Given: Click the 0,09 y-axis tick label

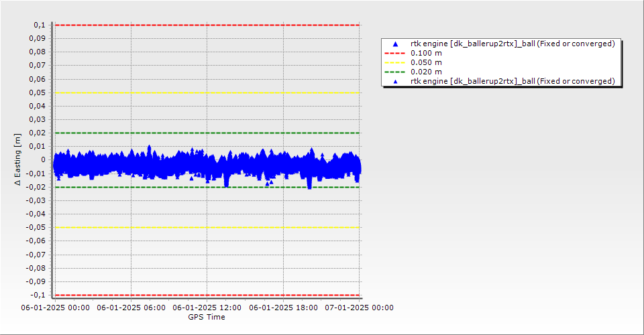Looking at the screenshot, I should tap(38, 39).
